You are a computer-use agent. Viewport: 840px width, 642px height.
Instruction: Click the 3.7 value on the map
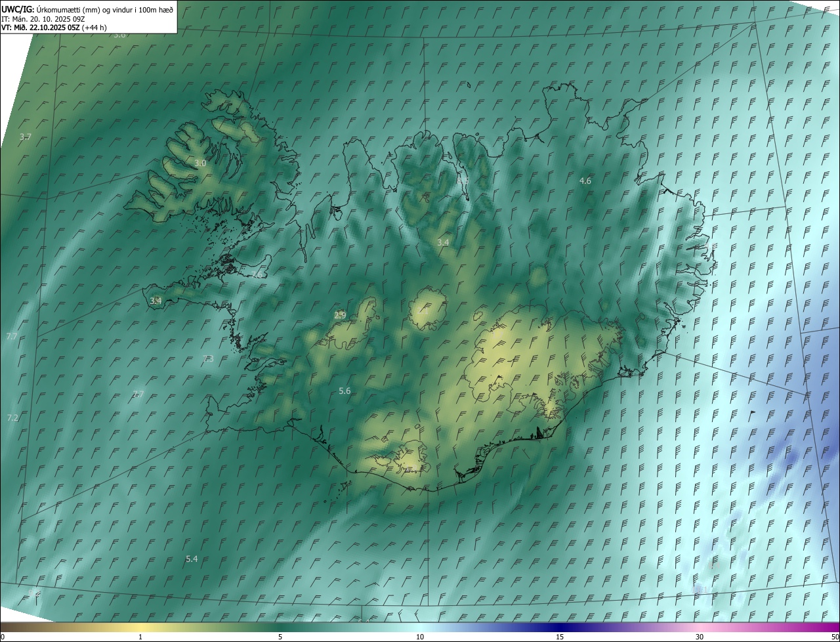(x=26, y=137)
